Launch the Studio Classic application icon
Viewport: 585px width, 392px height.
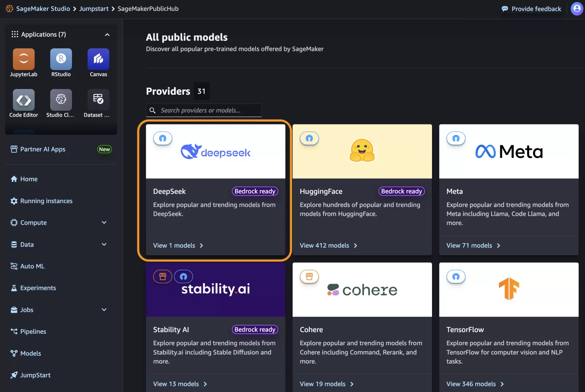(x=61, y=99)
